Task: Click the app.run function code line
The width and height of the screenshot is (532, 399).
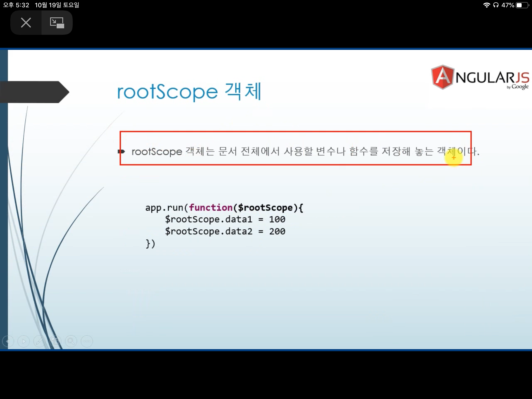Action: pyautogui.click(x=224, y=208)
